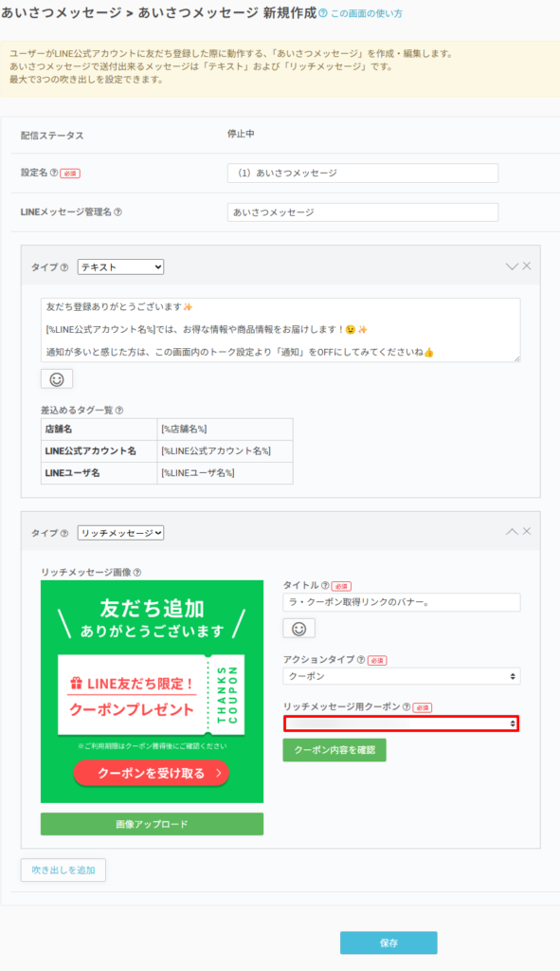Click help icon beside 設定名 label
Screen dimensions: 560x971
pyautogui.click(x=54, y=174)
